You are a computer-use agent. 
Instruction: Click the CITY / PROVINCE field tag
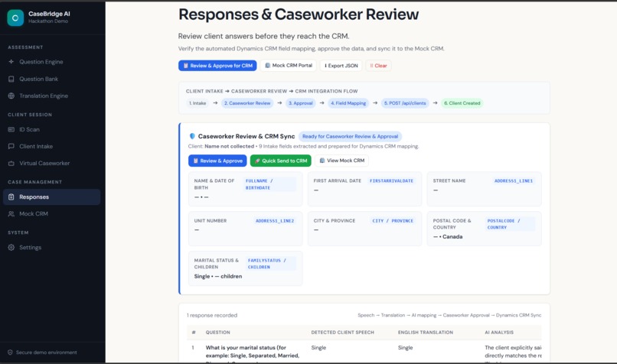[393, 221]
